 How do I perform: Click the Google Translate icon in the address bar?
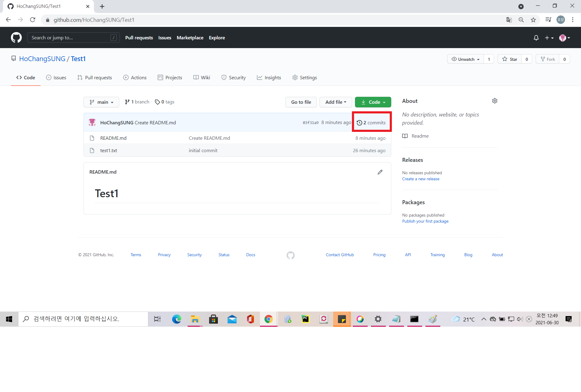[x=509, y=20]
